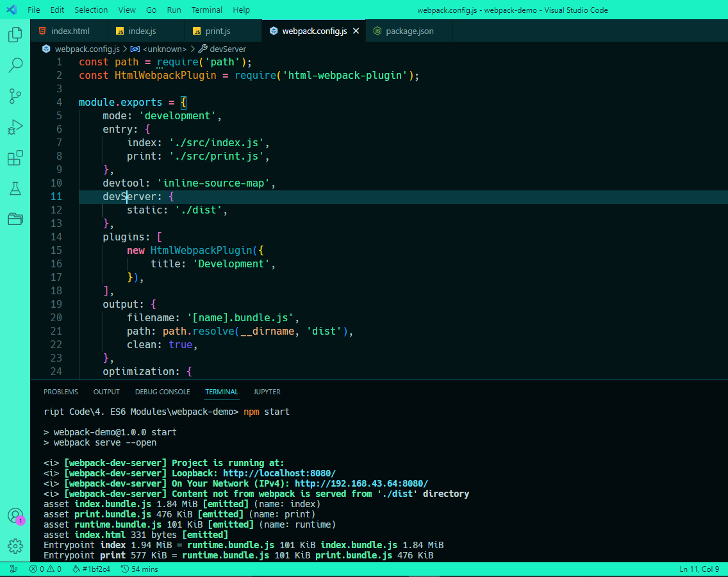
Task: Open the Project Manager folder icon
Action: [15, 219]
